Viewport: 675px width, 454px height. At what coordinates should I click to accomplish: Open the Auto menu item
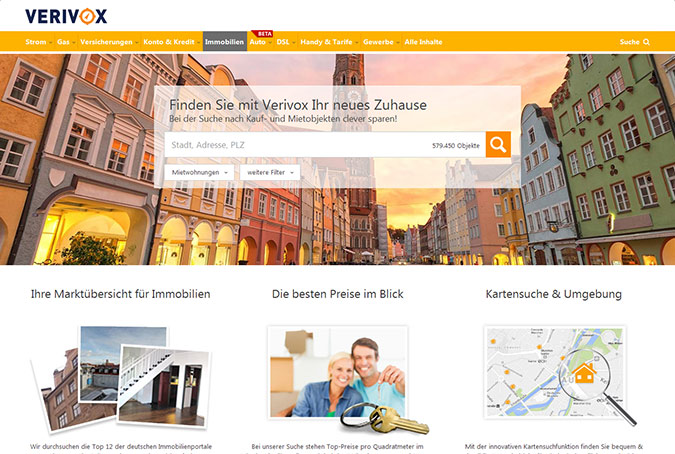[x=260, y=42]
